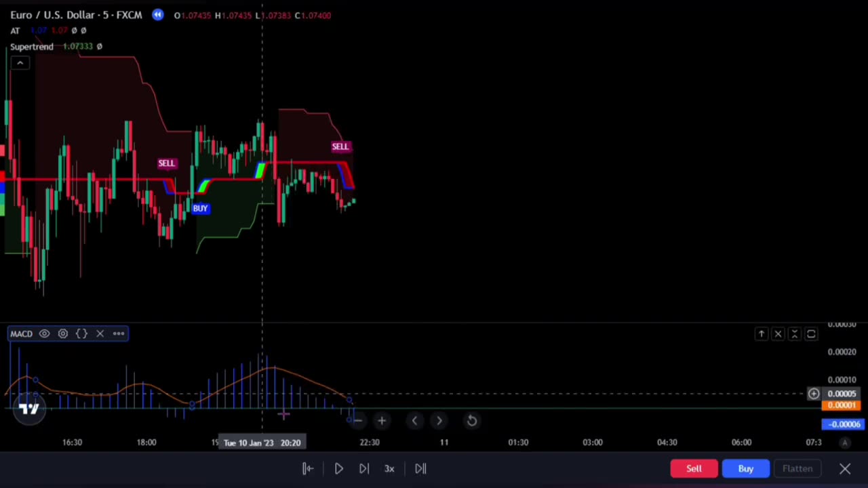The image size is (868, 488).
Task: Select the AT indicator legend label
Action: (15, 30)
